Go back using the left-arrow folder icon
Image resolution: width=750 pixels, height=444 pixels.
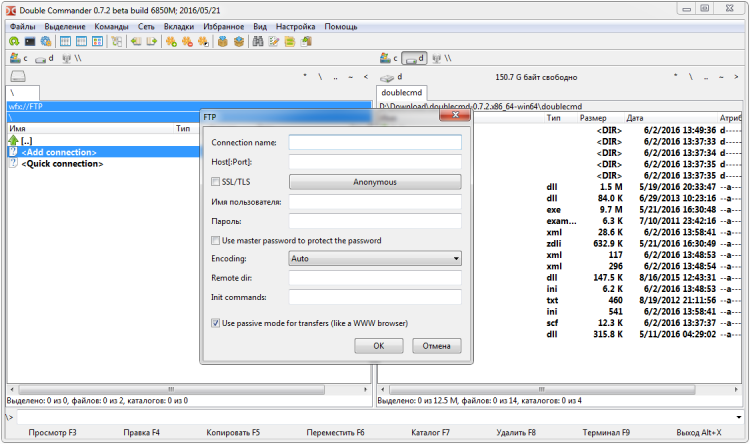[136, 42]
